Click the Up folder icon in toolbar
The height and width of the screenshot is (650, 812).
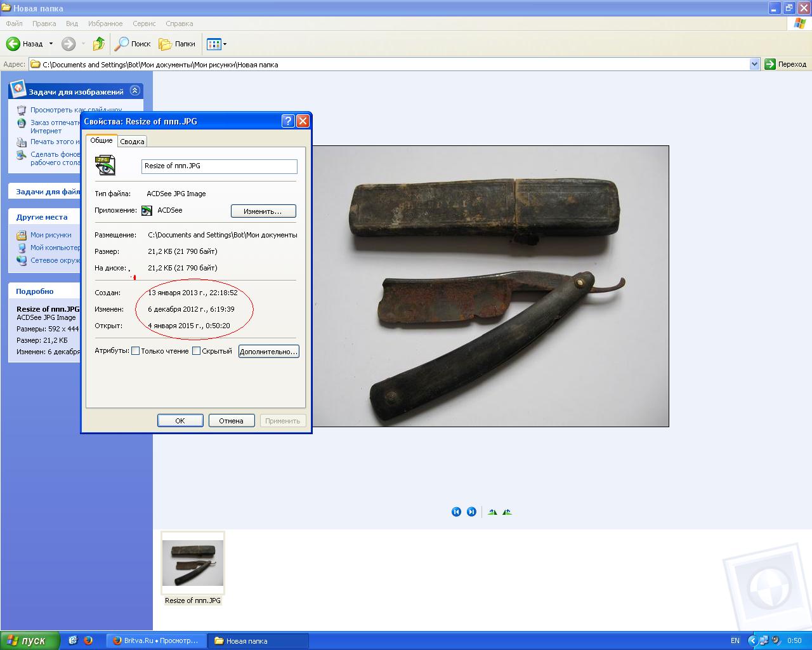point(98,44)
